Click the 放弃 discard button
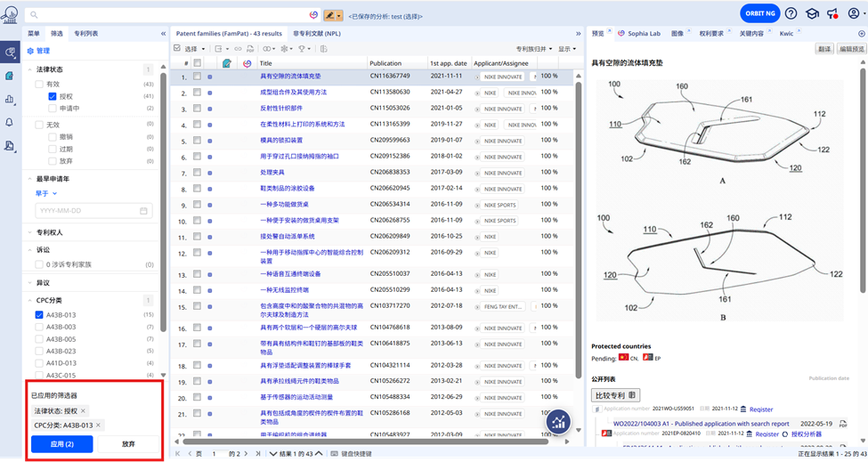The width and height of the screenshot is (868, 462). click(x=128, y=443)
